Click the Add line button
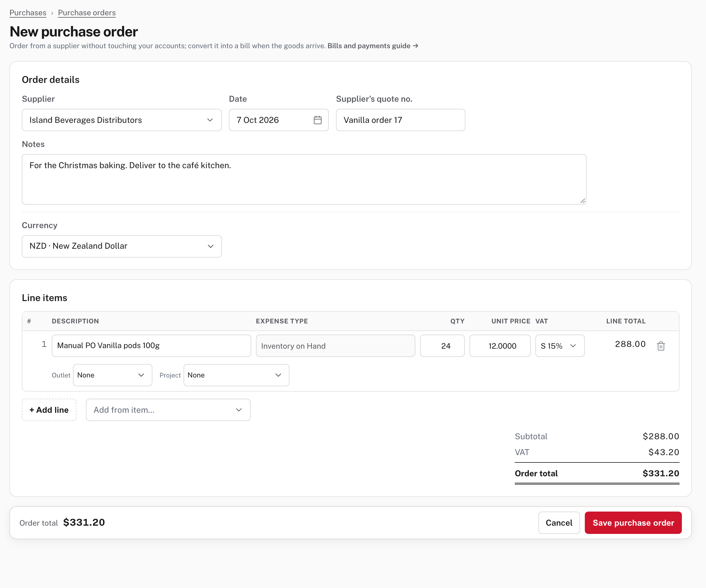 pos(49,410)
